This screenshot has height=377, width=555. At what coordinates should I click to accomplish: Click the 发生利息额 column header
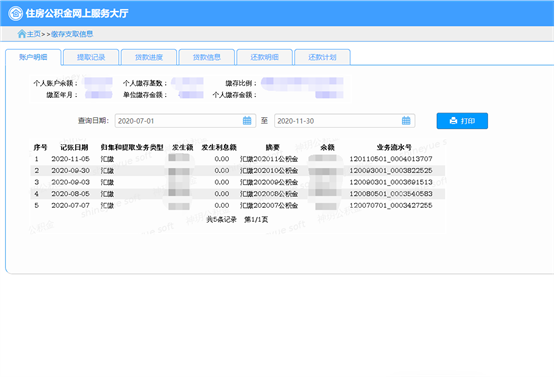[219, 147]
